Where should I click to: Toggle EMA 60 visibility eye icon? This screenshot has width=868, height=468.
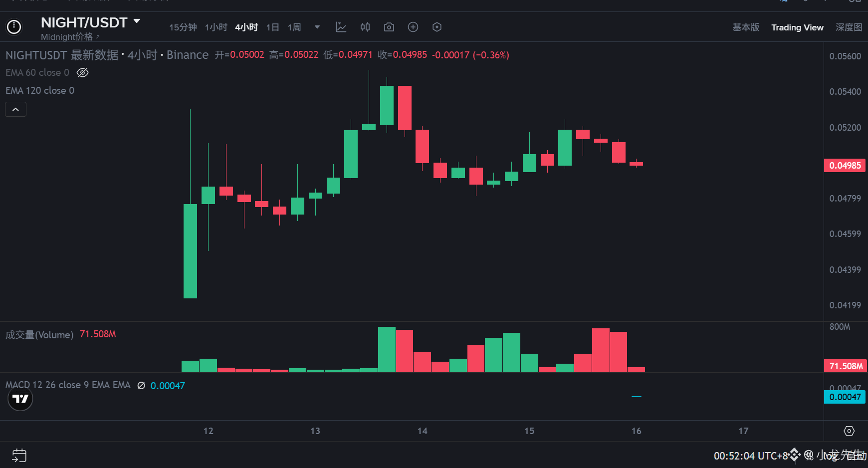83,73
